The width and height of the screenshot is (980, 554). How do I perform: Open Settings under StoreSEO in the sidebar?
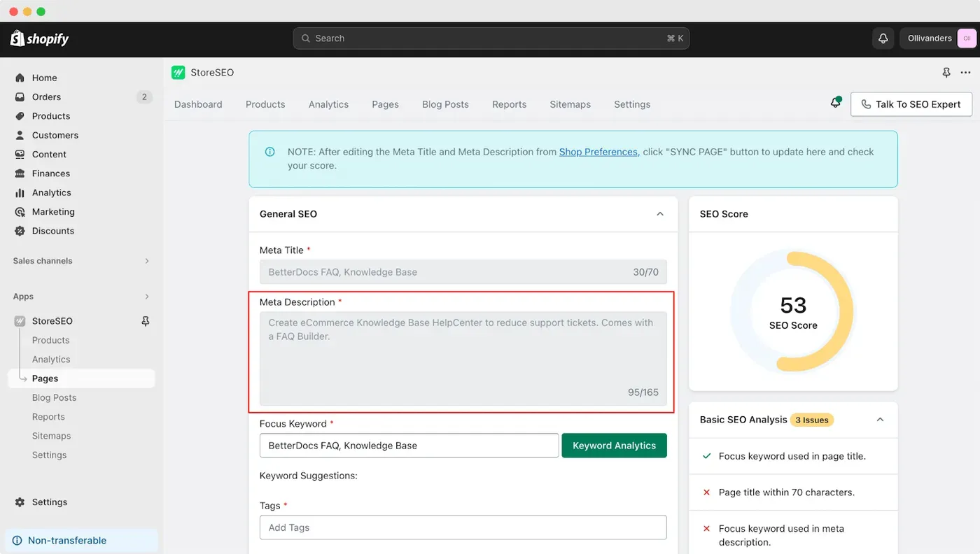[x=49, y=455]
